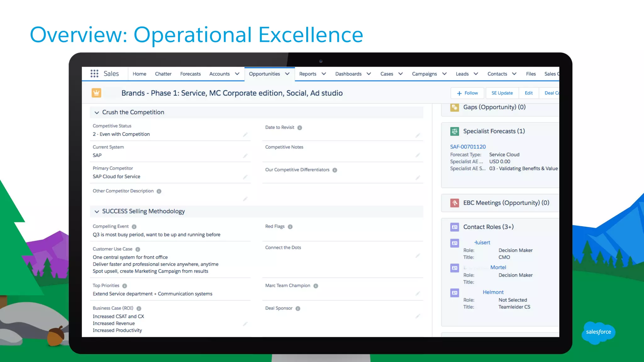Viewport: 644px width, 362px height.
Task: Show info for Other Competitor Description
Action: (x=159, y=191)
